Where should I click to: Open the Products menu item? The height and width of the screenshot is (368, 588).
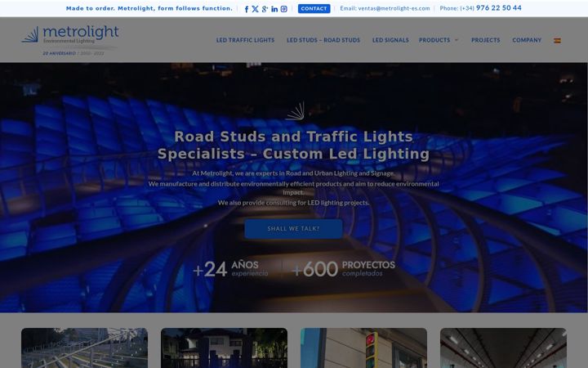click(x=434, y=40)
